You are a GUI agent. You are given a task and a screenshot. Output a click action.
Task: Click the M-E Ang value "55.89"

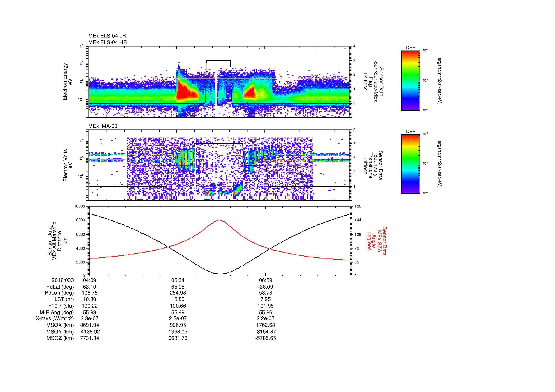(x=178, y=312)
